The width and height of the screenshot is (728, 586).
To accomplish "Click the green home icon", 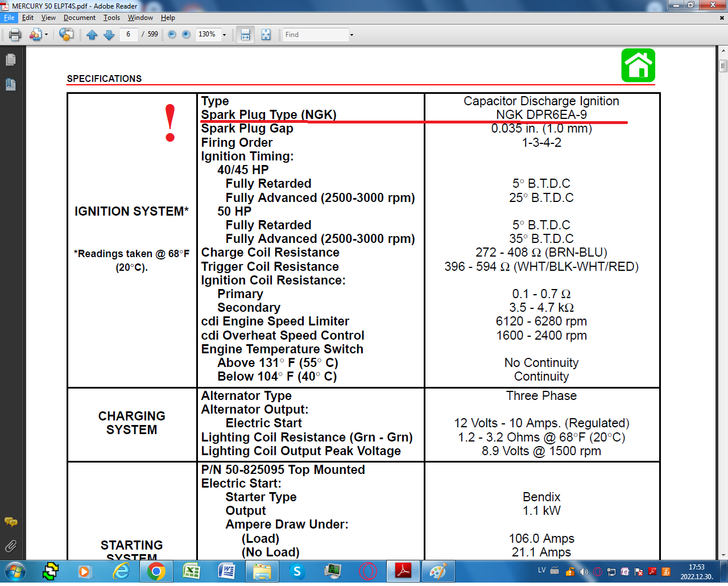I will (638, 65).
